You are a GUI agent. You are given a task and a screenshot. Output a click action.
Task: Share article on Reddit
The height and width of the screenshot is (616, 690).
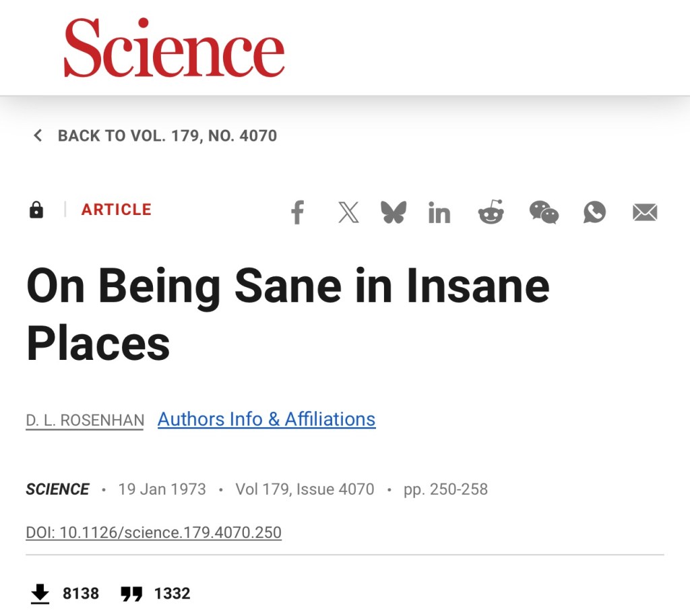tap(491, 212)
